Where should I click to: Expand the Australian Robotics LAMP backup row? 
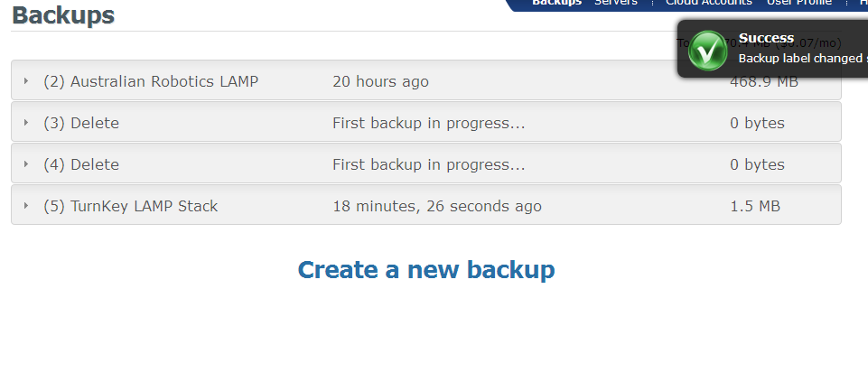26,81
